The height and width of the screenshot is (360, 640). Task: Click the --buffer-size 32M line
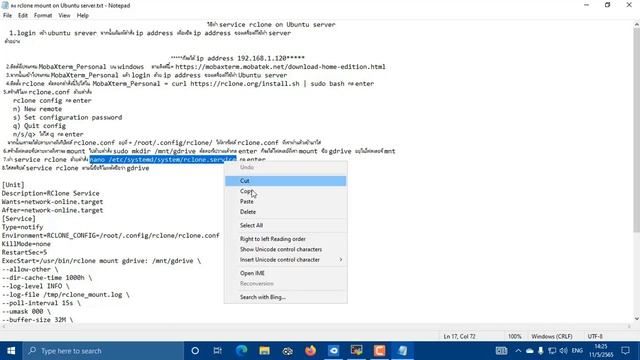coord(38,320)
